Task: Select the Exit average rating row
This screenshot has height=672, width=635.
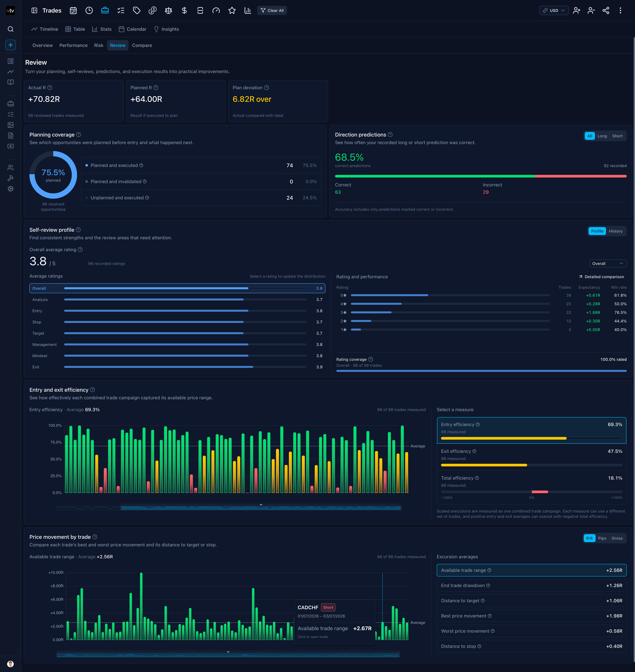Action: click(177, 367)
